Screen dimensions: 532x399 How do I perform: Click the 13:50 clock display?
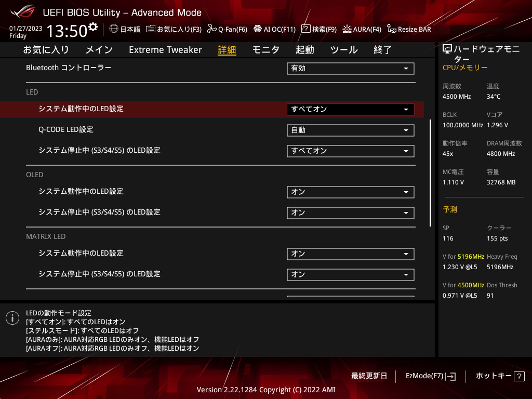67,31
